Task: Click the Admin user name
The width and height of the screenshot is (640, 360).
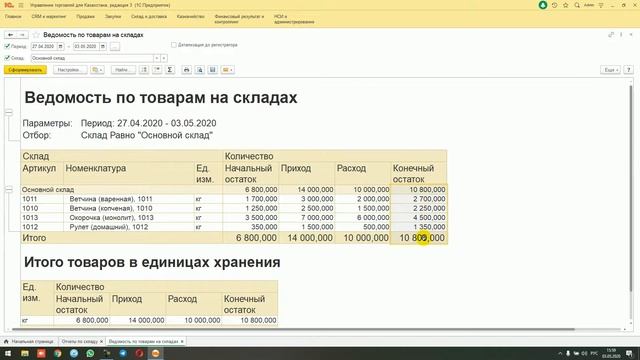Action: (x=589, y=5)
